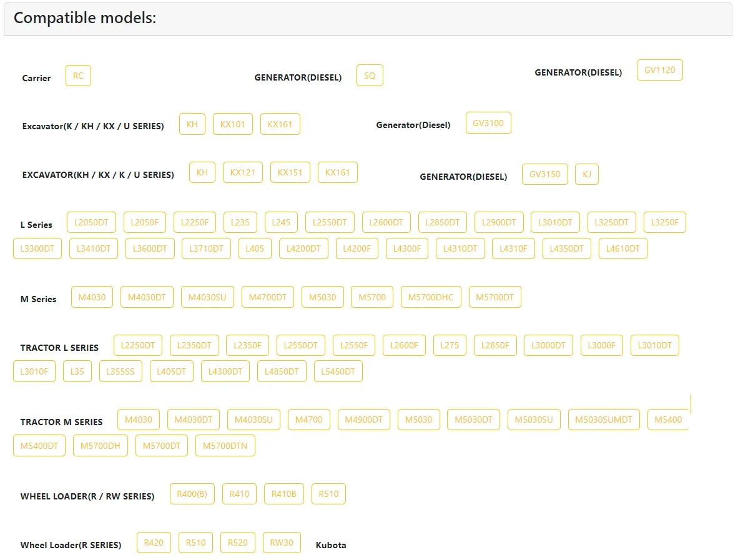Open the M5700DTN tractor tag
The height and width of the screenshot is (560, 738).
(x=225, y=446)
